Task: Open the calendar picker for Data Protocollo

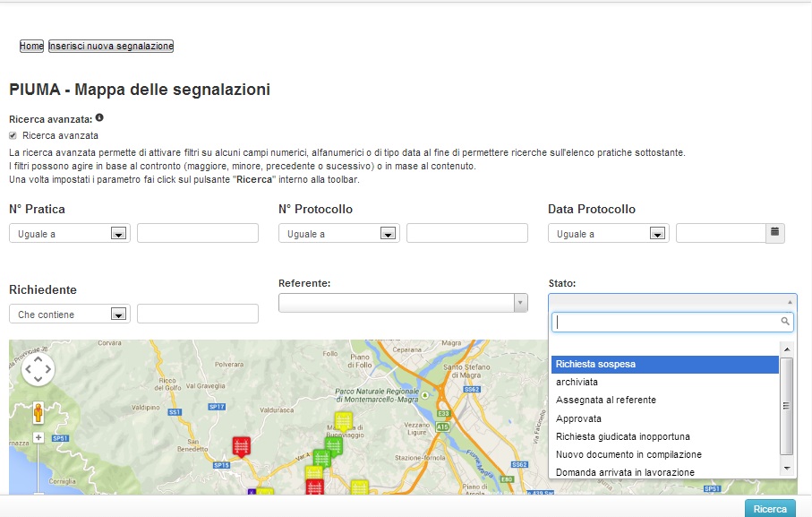Action: [x=774, y=233]
